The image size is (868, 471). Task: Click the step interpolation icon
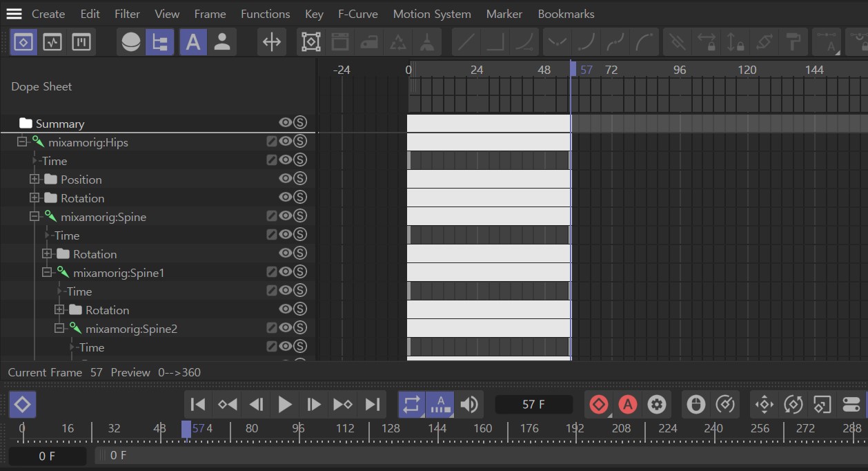click(x=495, y=42)
